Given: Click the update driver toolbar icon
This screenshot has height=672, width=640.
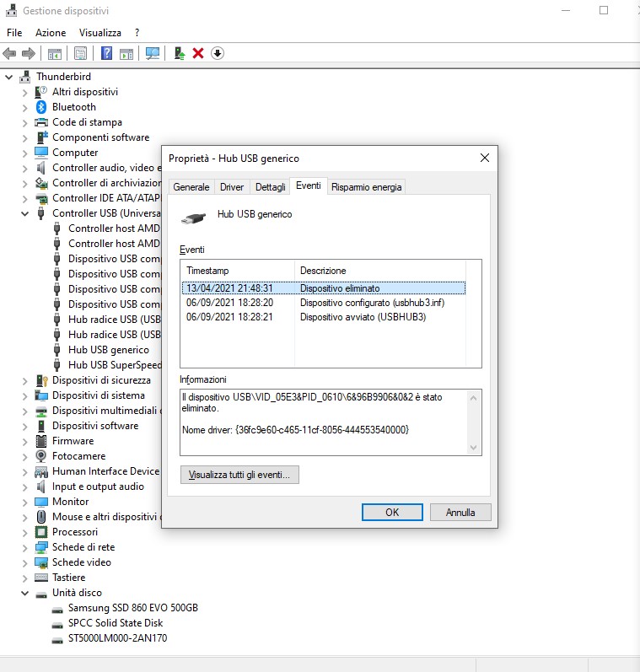Looking at the screenshot, I should pyautogui.click(x=179, y=53).
